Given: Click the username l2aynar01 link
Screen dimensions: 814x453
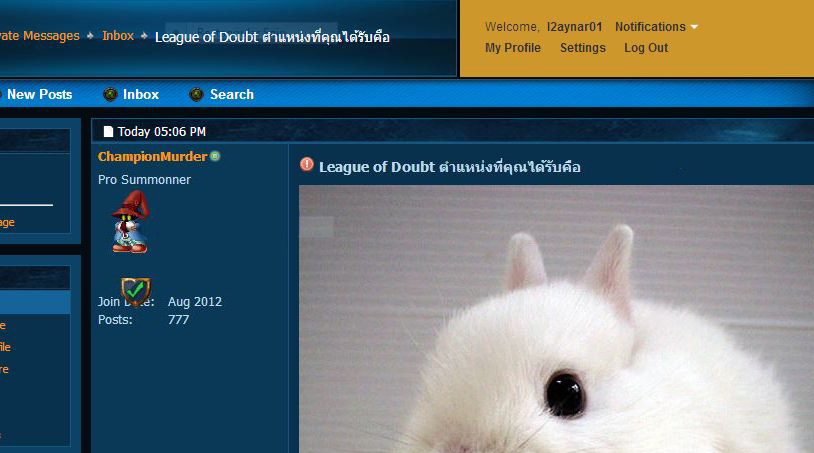Looking at the screenshot, I should [x=574, y=27].
